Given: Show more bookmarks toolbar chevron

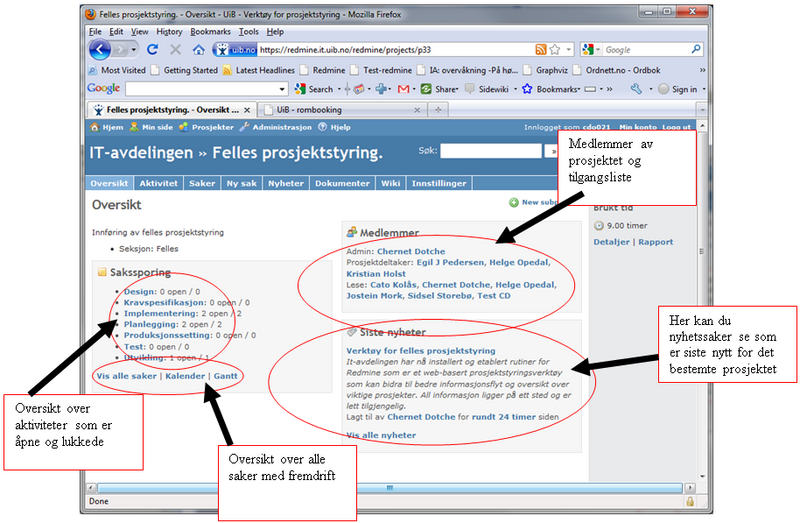Looking at the screenshot, I should (703, 70).
